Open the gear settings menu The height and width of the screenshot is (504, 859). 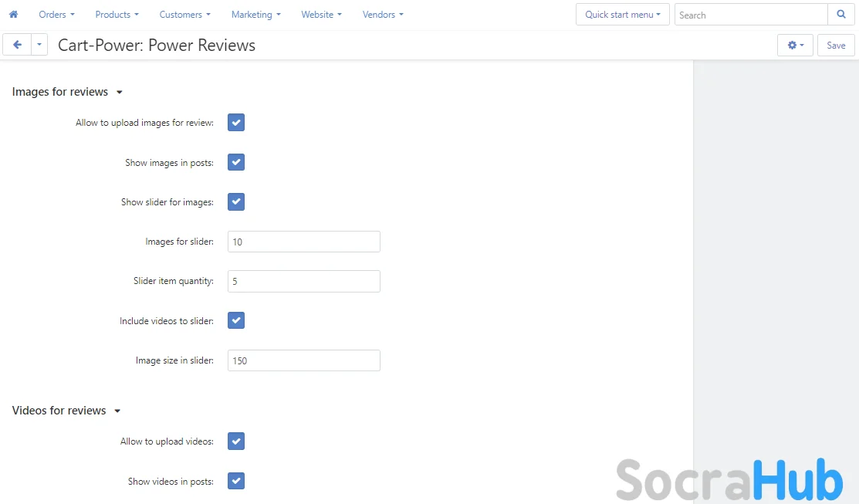(x=796, y=46)
